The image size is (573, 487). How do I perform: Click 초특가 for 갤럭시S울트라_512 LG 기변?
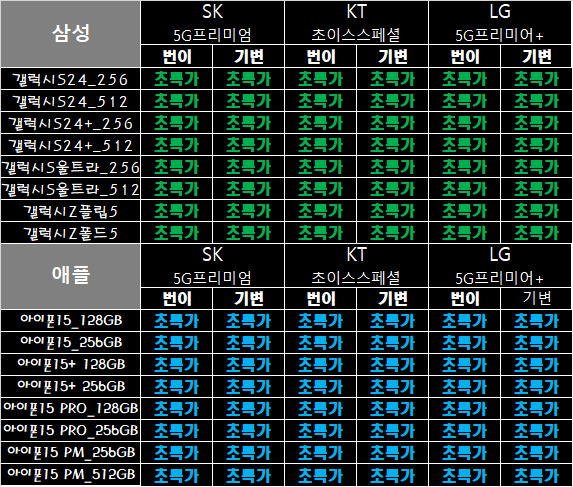(536, 189)
